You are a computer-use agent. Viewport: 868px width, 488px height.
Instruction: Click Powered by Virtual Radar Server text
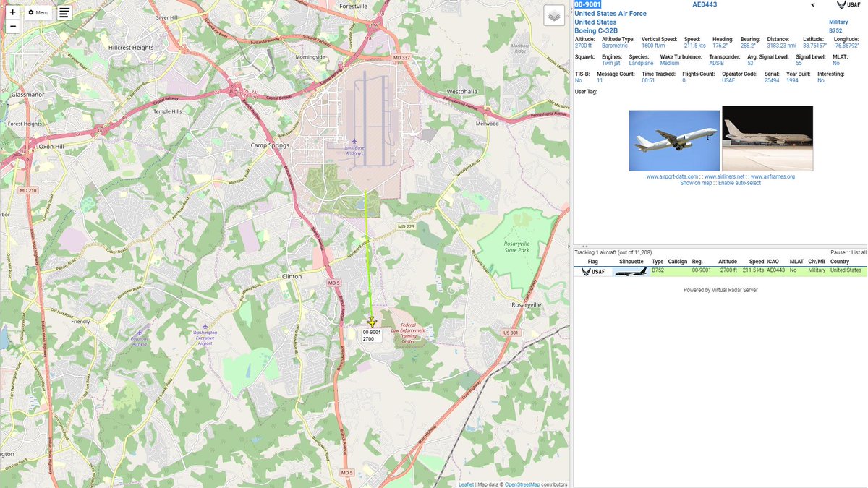(720, 290)
